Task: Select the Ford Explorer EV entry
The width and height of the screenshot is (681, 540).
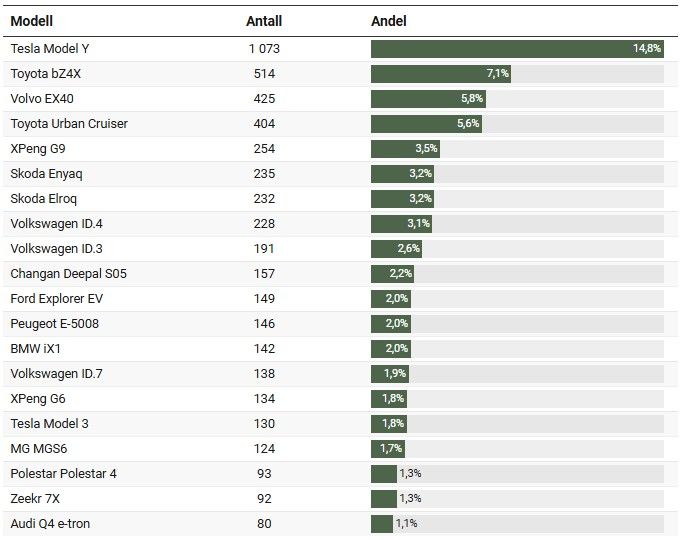Action: coord(57,299)
